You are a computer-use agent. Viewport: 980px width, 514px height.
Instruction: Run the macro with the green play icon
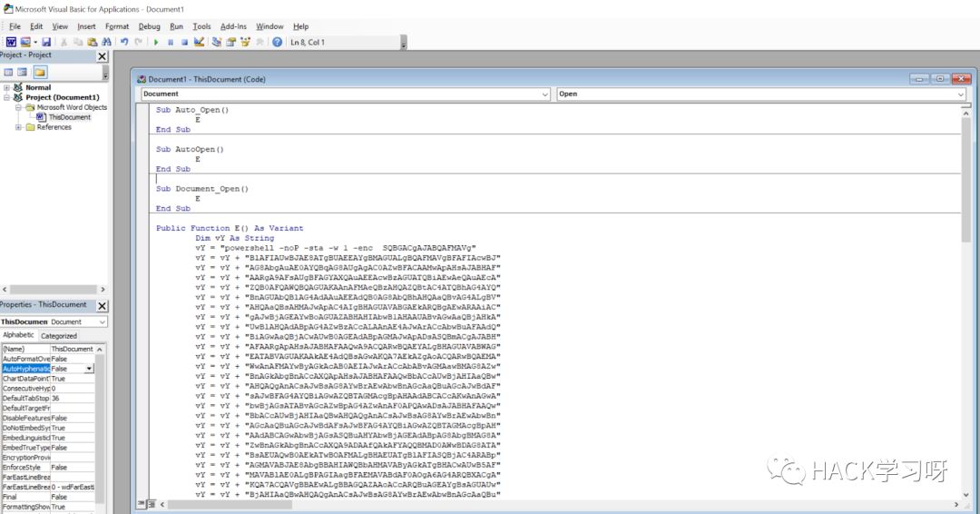[x=156, y=42]
